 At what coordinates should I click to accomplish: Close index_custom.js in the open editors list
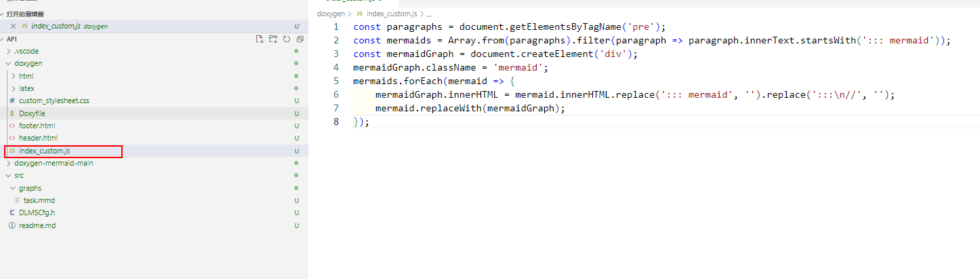13,26
